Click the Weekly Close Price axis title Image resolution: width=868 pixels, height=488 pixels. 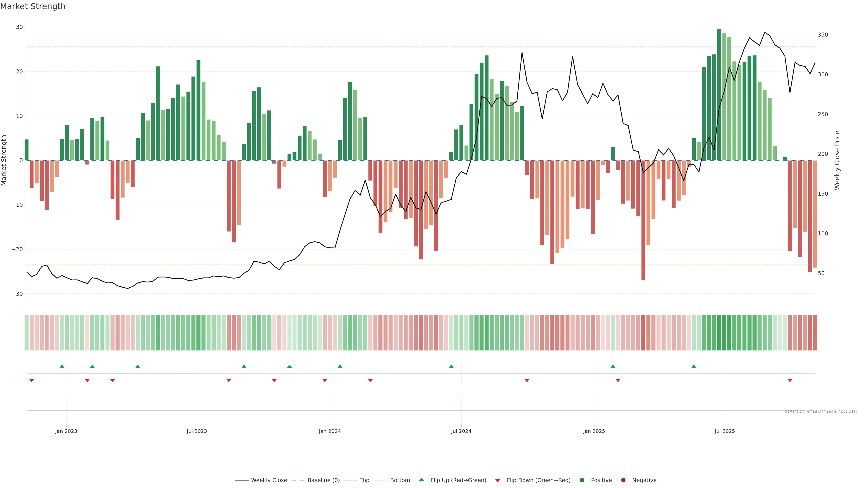[x=837, y=160]
